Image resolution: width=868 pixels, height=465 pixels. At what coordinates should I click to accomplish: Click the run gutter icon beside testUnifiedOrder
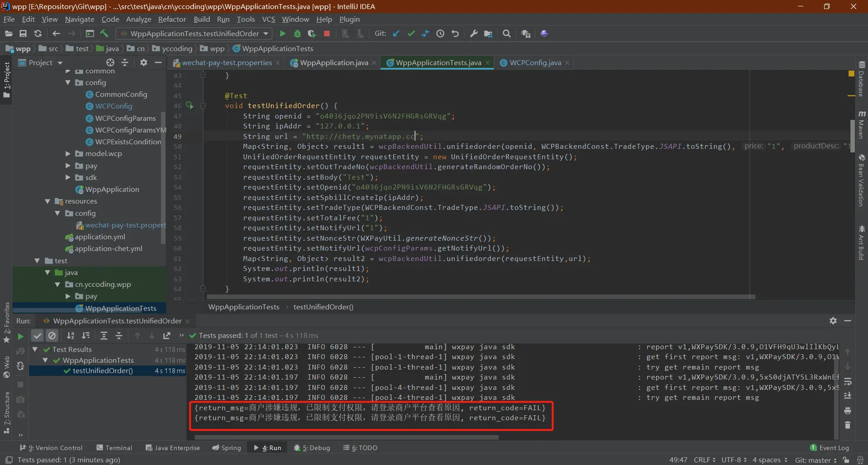[189, 106]
